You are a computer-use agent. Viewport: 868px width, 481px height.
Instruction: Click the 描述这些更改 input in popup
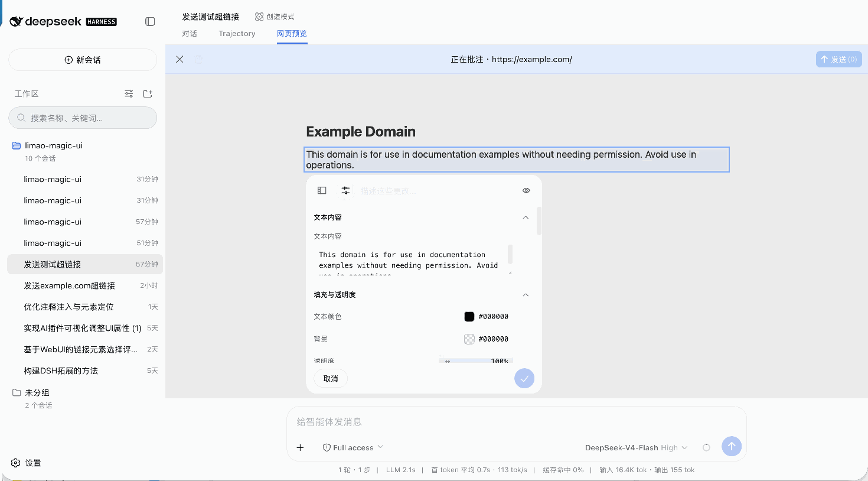(437, 191)
